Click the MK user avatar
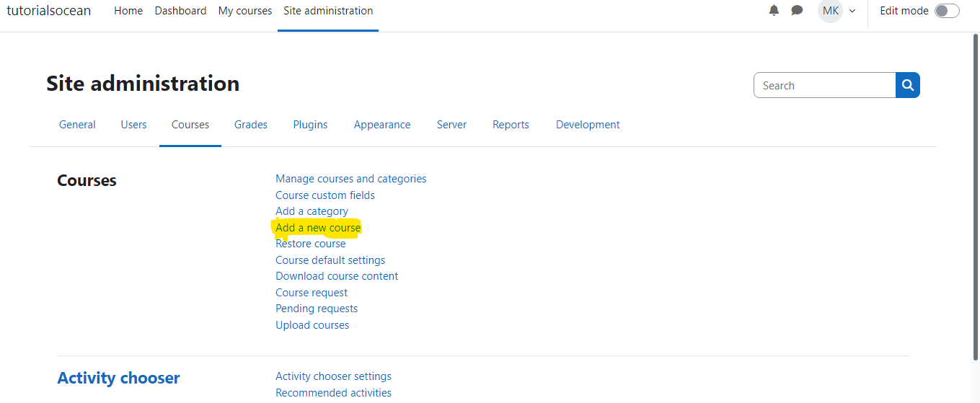This screenshot has width=980, height=403. 831,11
